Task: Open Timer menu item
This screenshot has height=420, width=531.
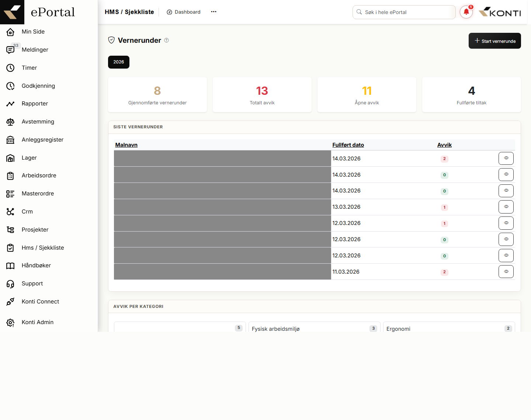Action: coord(29,68)
